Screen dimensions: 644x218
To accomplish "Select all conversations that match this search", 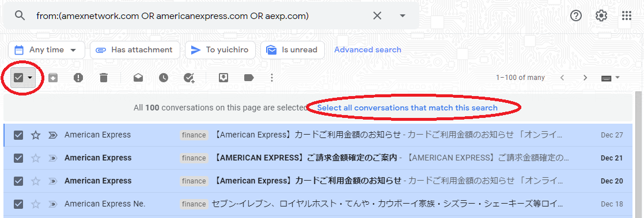I will click(407, 108).
